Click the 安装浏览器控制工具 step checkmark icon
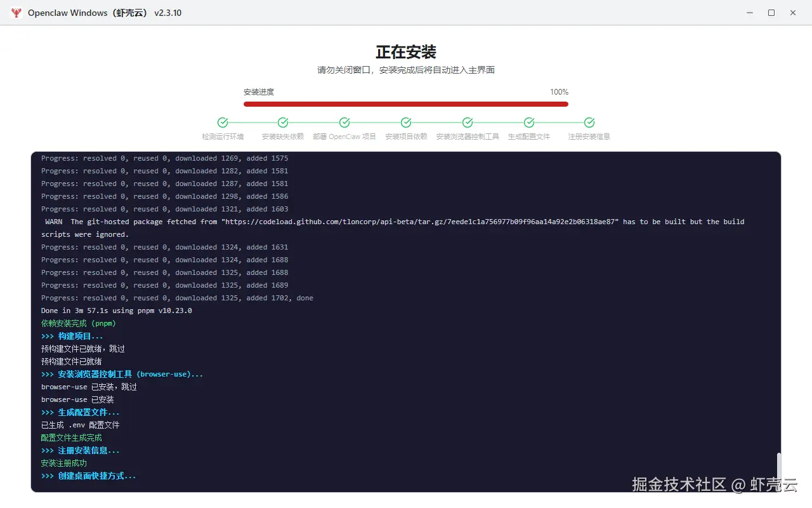Viewport: 812px width, 508px height. point(468,123)
